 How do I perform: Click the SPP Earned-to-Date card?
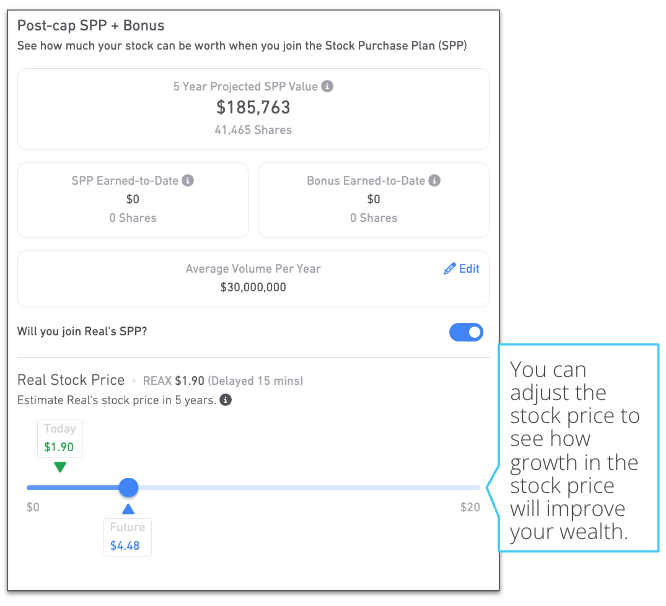click(133, 200)
